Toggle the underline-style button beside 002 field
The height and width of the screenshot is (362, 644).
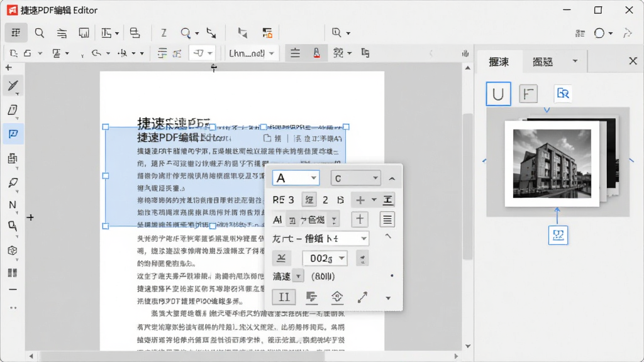point(281,258)
